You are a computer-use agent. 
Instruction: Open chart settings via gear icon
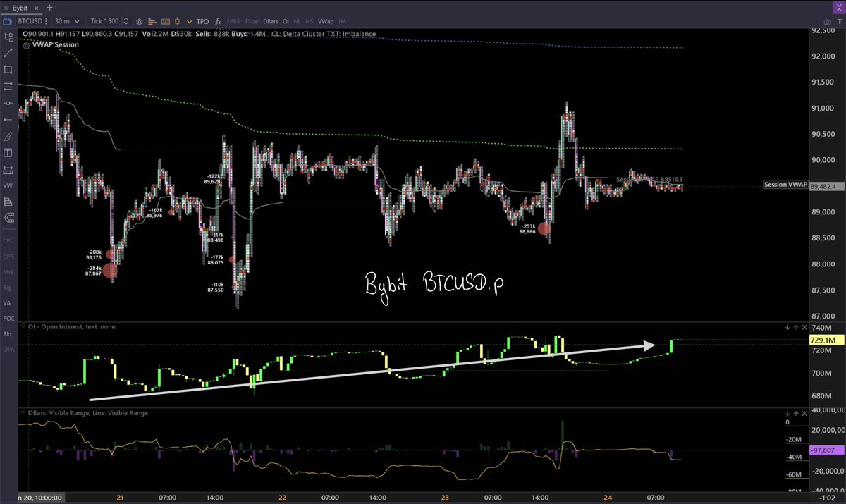pyautogui.click(x=138, y=21)
